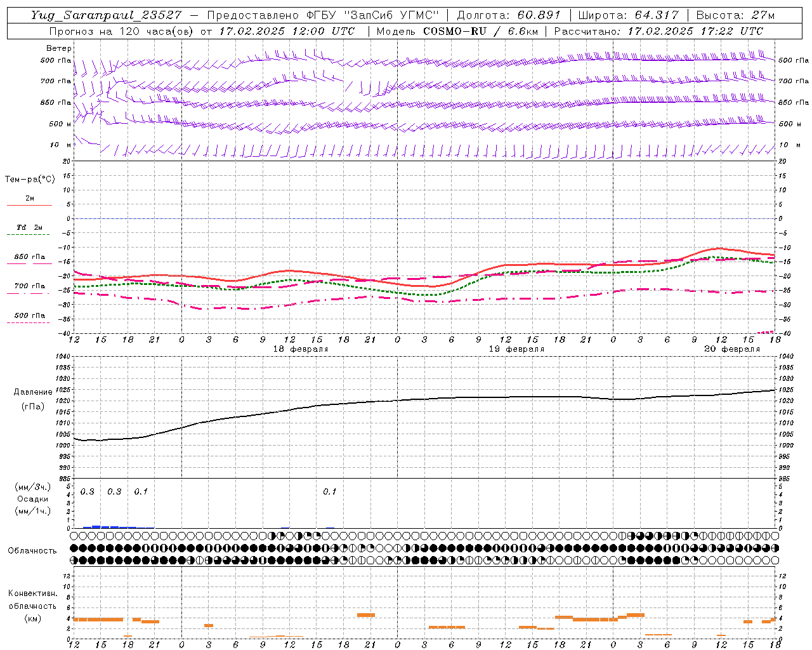
Task: Click the Облачность cloud cover label
Action: click(32, 551)
